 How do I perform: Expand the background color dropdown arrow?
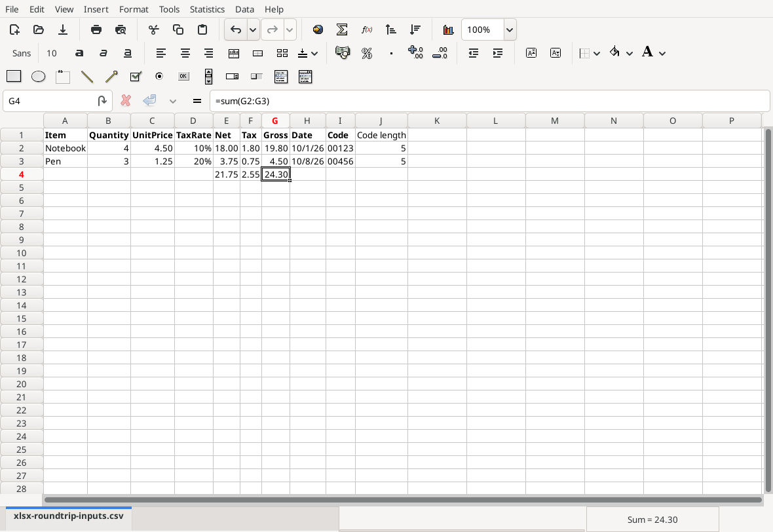[630, 53]
